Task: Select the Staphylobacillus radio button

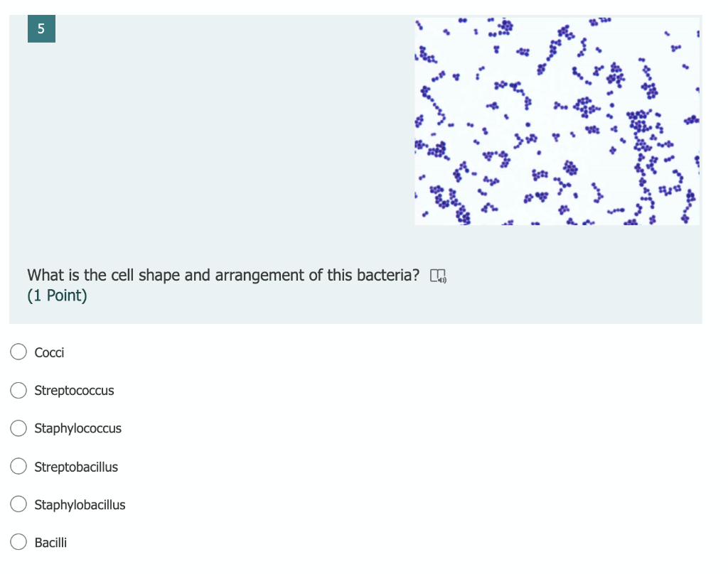Action: click(18, 504)
